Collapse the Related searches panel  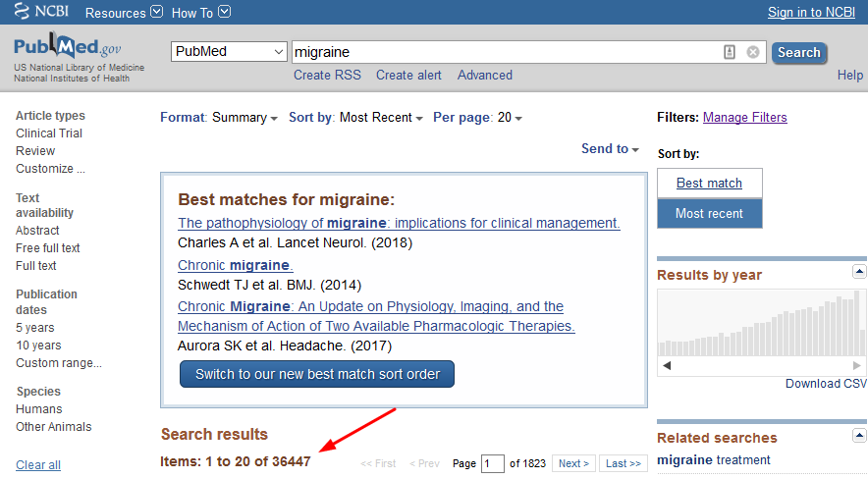click(x=859, y=435)
